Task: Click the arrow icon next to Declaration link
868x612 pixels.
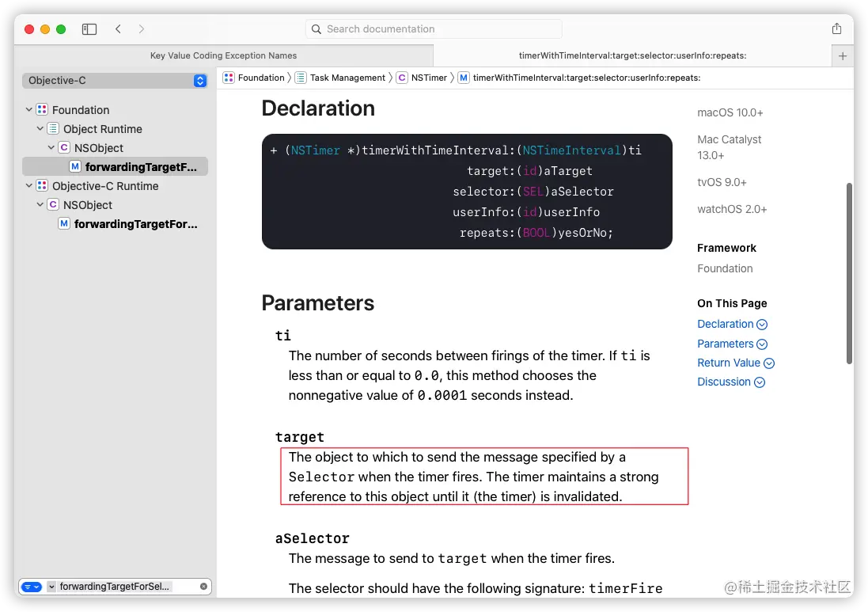Action: (x=762, y=325)
